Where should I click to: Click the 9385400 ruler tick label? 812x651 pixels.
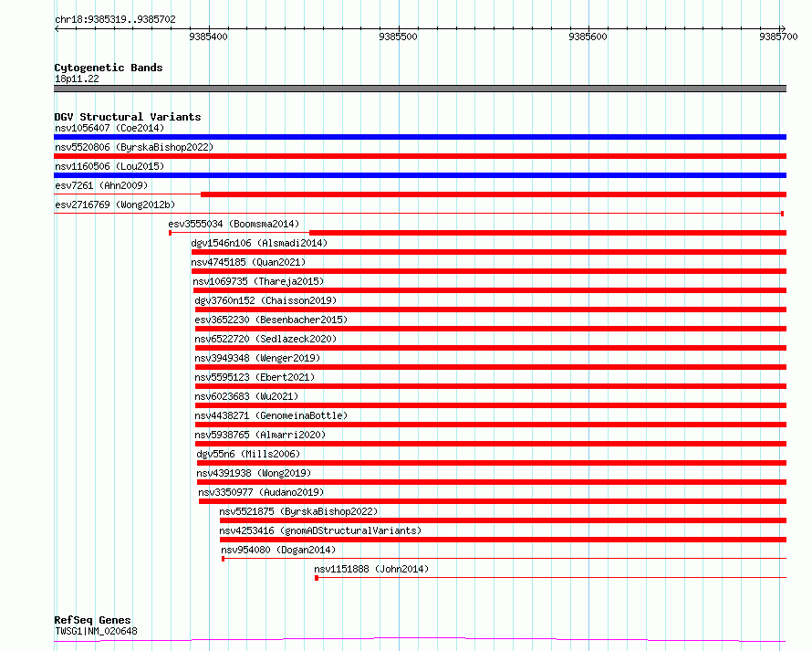(x=208, y=37)
